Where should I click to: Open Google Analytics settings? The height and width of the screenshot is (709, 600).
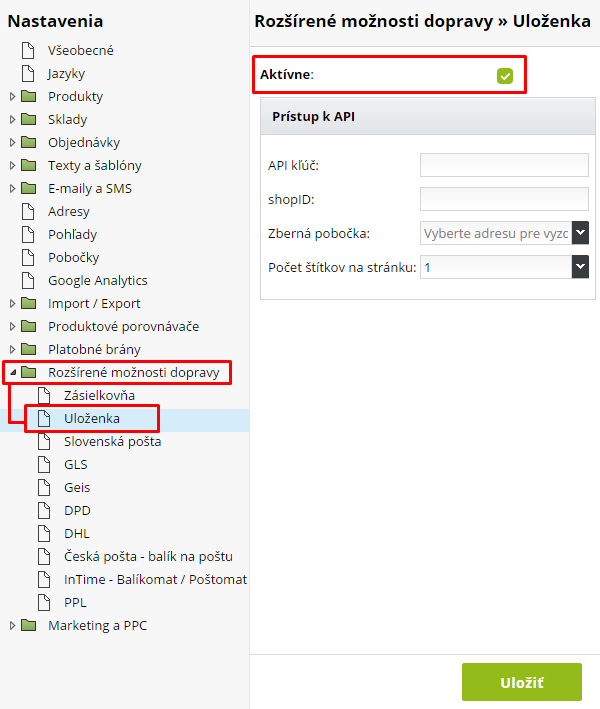pos(98,280)
